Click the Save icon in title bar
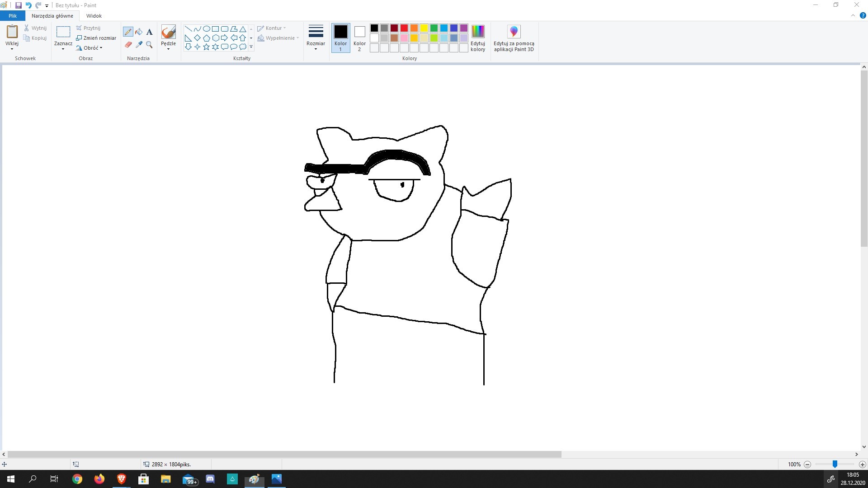Screen dimensions: 868x488 19,5
